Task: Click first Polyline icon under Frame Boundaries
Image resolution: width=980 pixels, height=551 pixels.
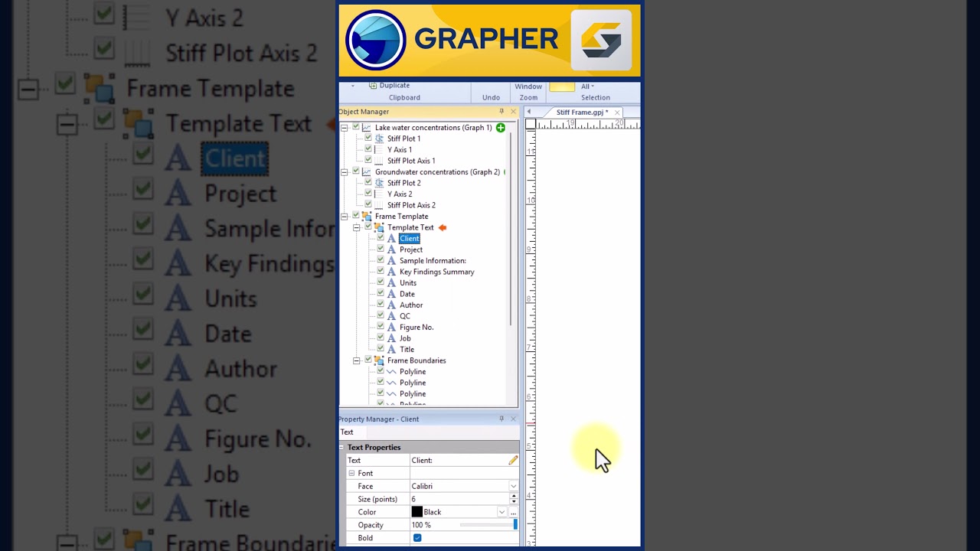Action: point(392,372)
